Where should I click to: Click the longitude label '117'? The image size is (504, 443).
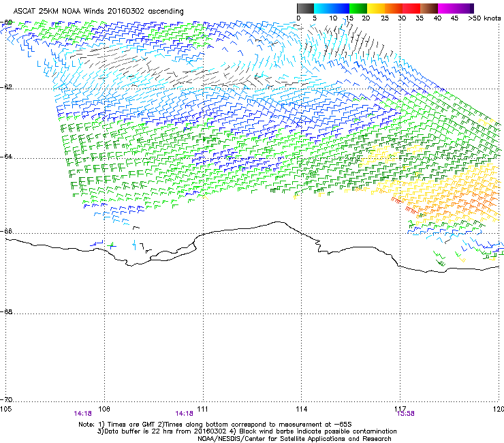point(400,408)
